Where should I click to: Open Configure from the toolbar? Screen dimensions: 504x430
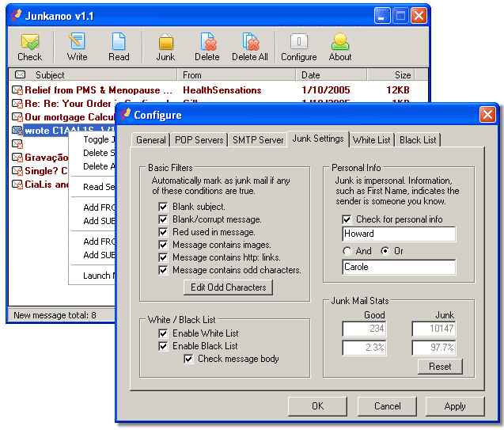pos(299,47)
